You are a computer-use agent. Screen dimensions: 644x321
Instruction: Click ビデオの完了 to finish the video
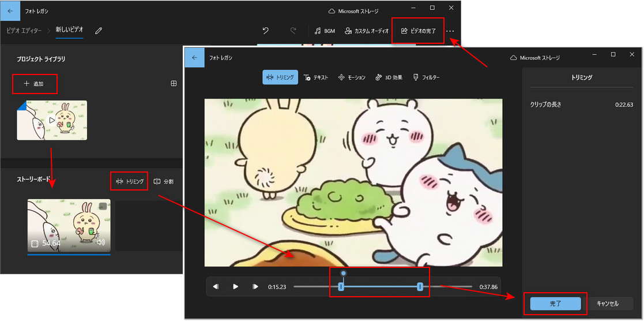tap(418, 31)
